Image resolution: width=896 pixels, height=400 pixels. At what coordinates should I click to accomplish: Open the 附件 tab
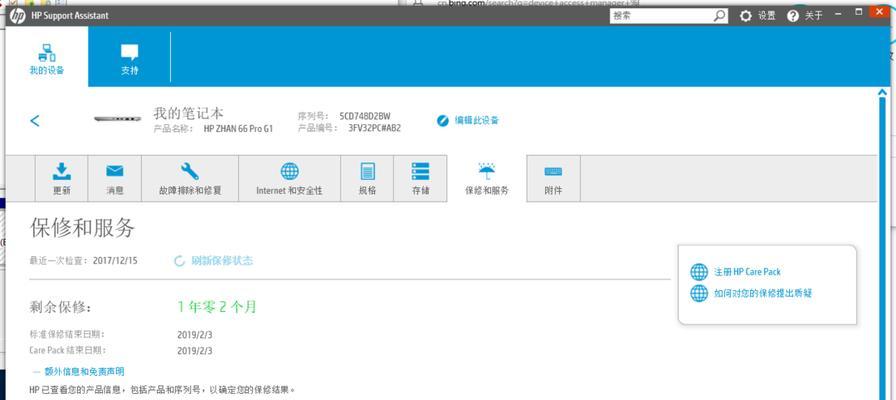click(553, 179)
